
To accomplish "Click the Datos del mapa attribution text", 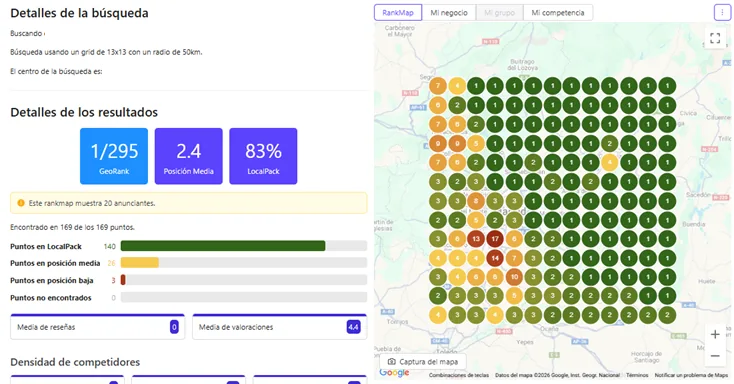I will [557, 375].
